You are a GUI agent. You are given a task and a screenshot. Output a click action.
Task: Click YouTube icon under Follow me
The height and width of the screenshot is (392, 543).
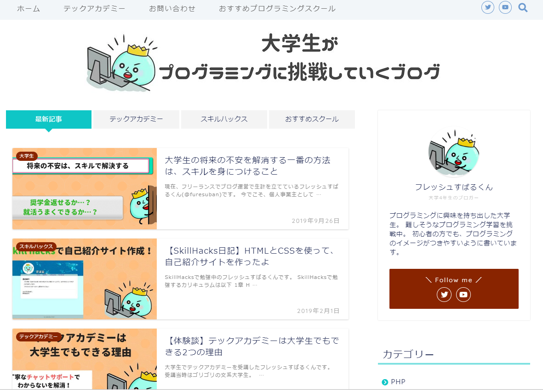coord(463,295)
